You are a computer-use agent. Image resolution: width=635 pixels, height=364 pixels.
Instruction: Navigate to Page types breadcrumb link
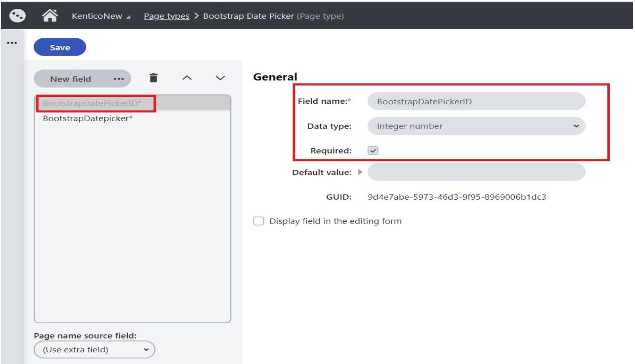pyautogui.click(x=166, y=15)
